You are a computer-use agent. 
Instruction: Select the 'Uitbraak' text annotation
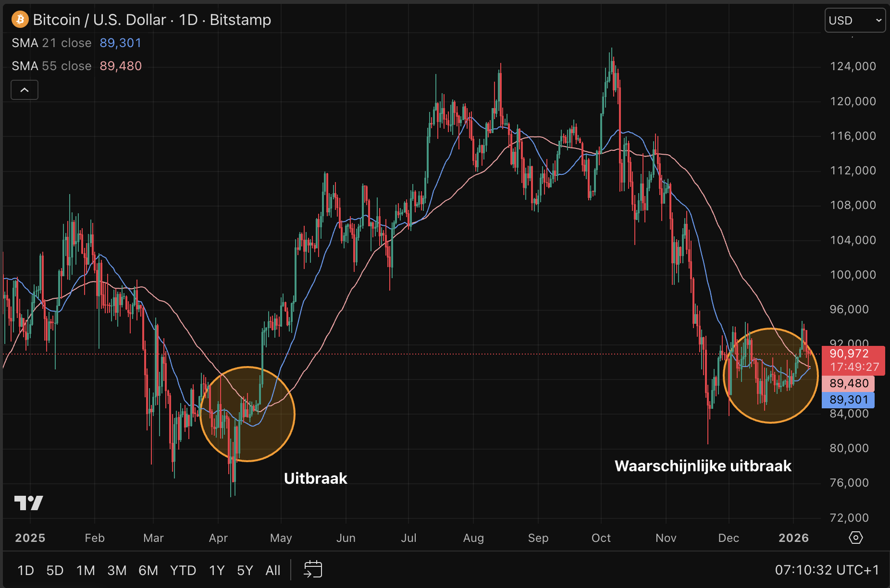pyautogui.click(x=315, y=478)
